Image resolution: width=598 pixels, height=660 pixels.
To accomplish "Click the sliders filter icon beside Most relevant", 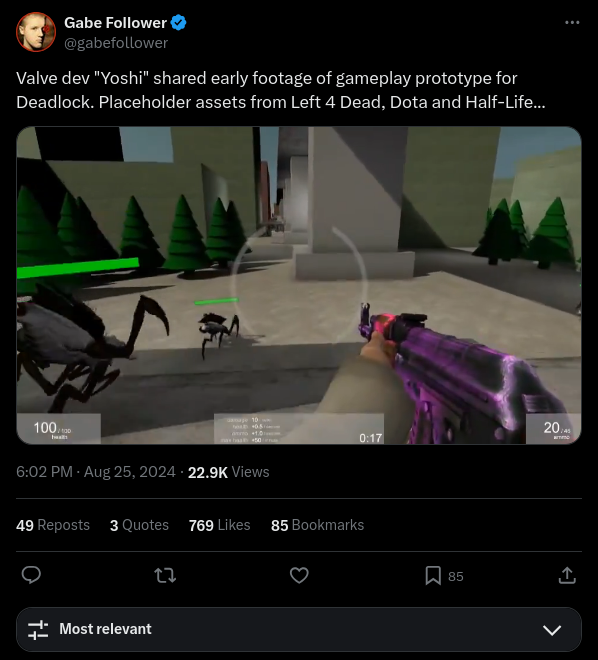I will (38, 629).
